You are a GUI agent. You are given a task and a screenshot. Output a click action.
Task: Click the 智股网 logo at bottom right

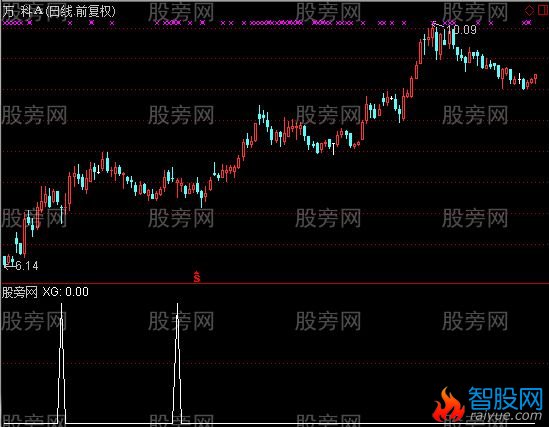[x=488, y=404]
